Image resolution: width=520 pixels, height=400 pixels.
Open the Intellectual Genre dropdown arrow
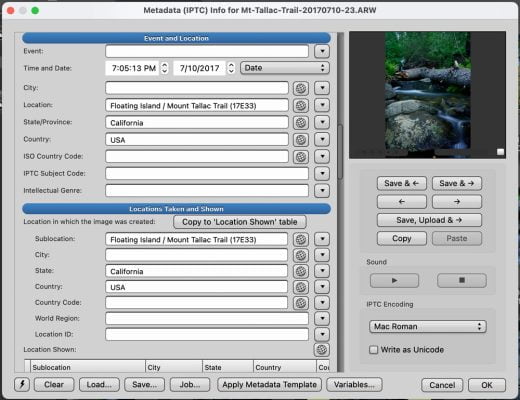click(322, 190)
